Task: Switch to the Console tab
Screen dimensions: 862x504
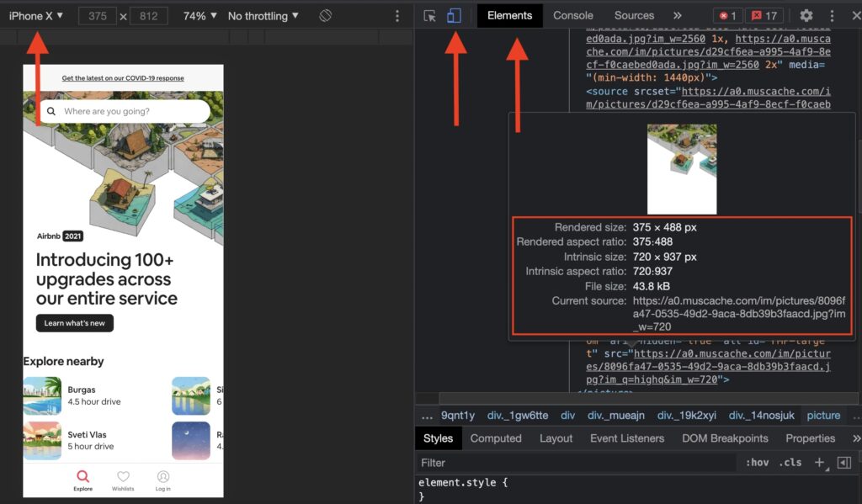Action: click(x=572, y=15)
